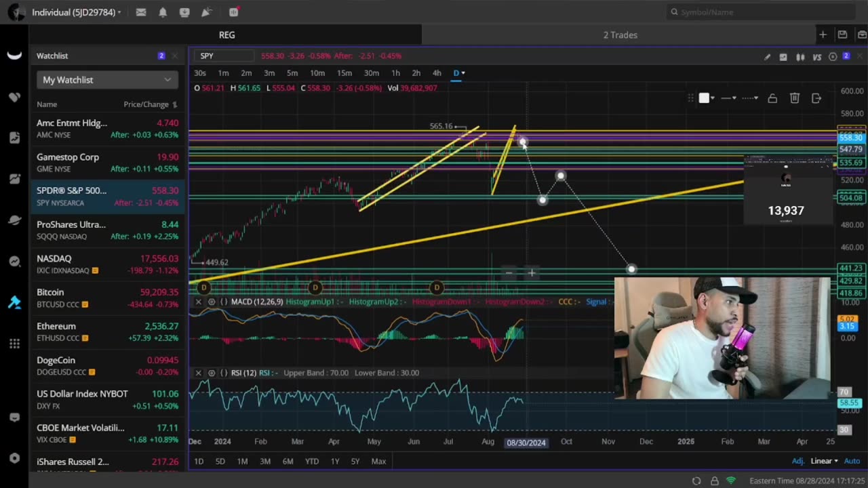Click the exit drawing mode icon
The width and height of the screenshot is (868, 488).
tap(816, 98)
